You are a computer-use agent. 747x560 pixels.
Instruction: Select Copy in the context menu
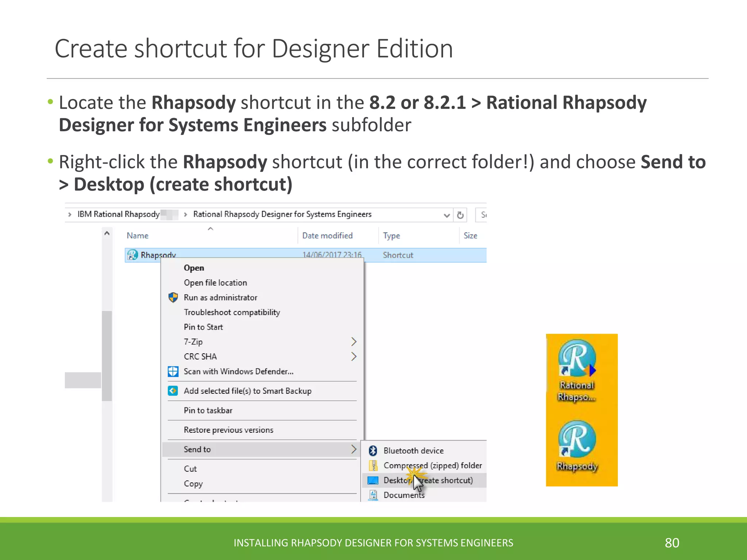[193, 484]
